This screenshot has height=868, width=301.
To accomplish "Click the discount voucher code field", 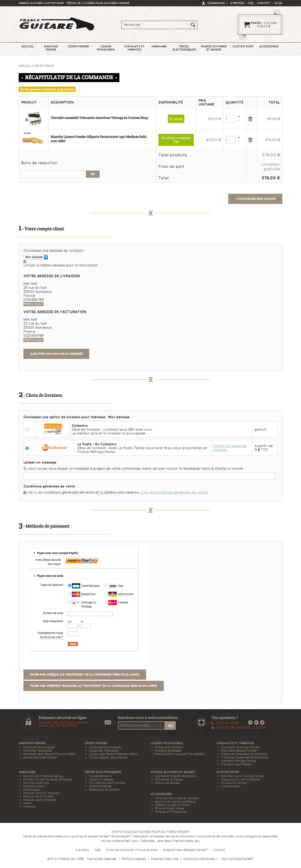I will click(53, 174).
